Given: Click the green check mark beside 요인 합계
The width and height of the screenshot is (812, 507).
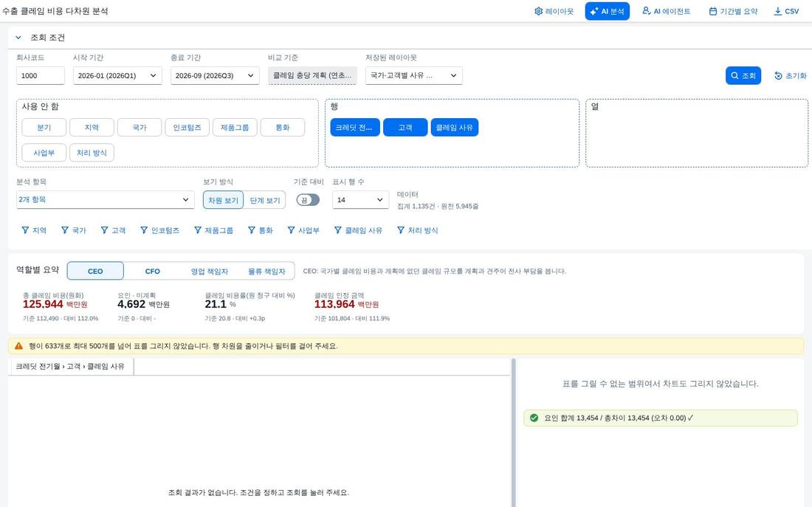Looking at the screenshot, I should tap(534, 418).
